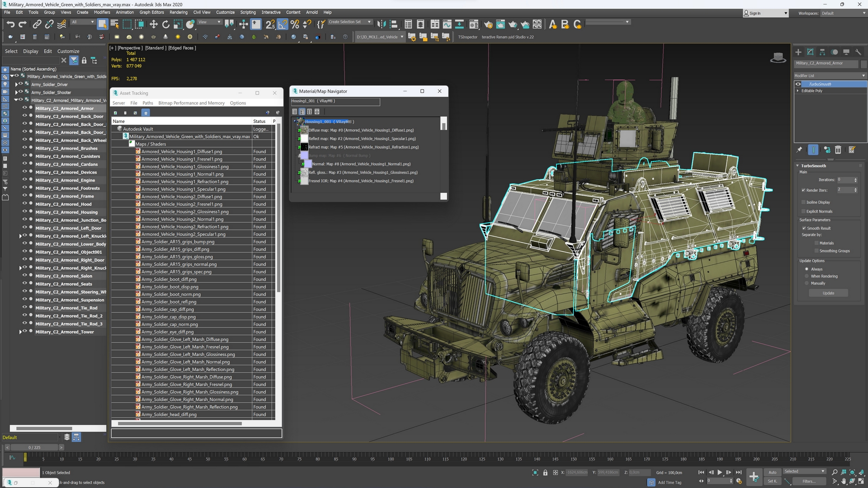This screenshot has height=488, width=868.
Task: Choose the Select and Rotate tool
Action: (165, 24)
